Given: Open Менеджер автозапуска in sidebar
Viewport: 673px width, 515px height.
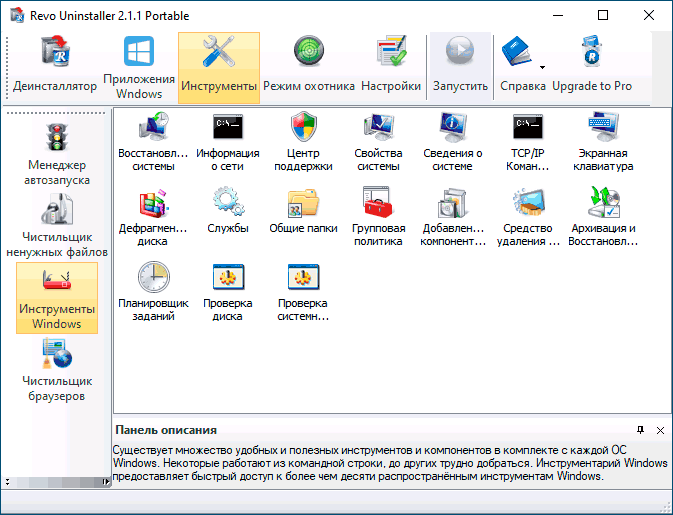Looking at the screenshot, I should [x=57, y=154].
